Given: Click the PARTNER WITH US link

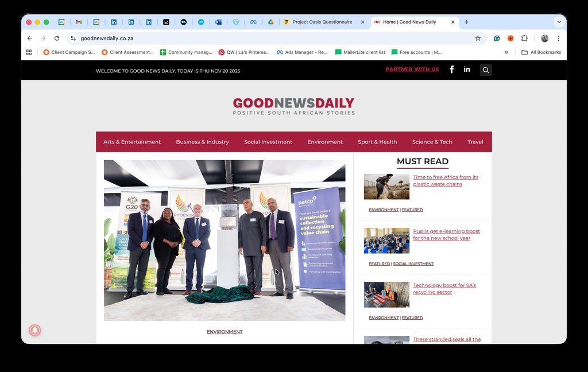Looking at the screenshot, I should point(412,69).
